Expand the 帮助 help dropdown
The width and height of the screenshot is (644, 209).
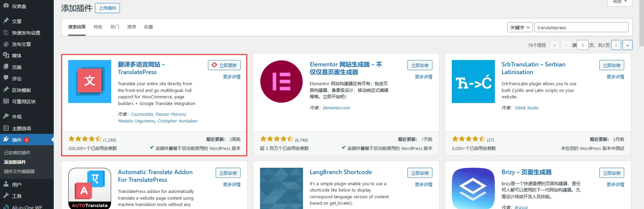click(x=619, y=2)
